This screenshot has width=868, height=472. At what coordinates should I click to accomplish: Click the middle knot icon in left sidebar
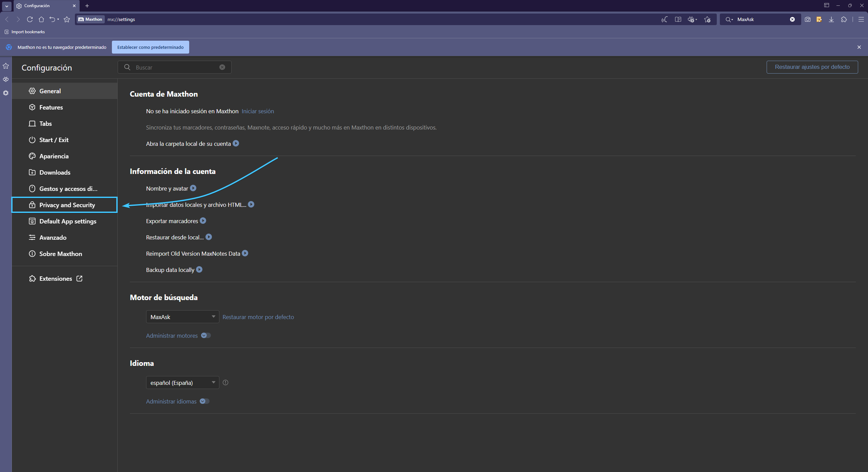(x=6, y=79)
